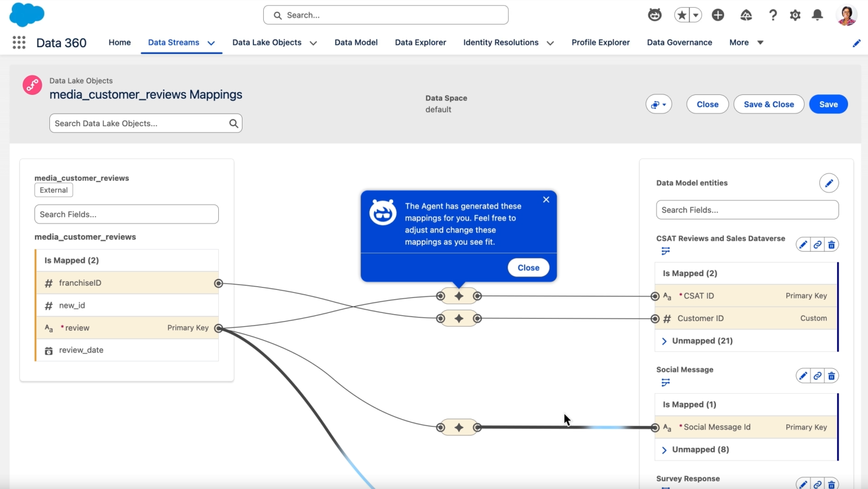Image resolution: width=868 pixels, height=489 pixels.
Task: Open the favorites list dropdown arrow
Action: [696, 15]
